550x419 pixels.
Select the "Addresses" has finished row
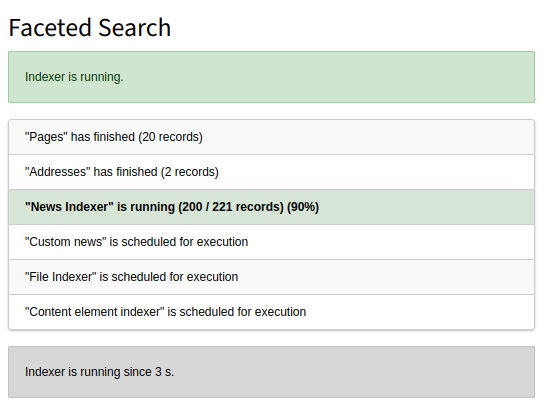271,172
